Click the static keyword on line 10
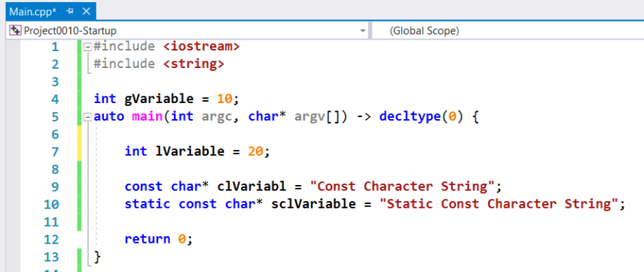This screenshot has height=272, width=644. tap(147, 204)
